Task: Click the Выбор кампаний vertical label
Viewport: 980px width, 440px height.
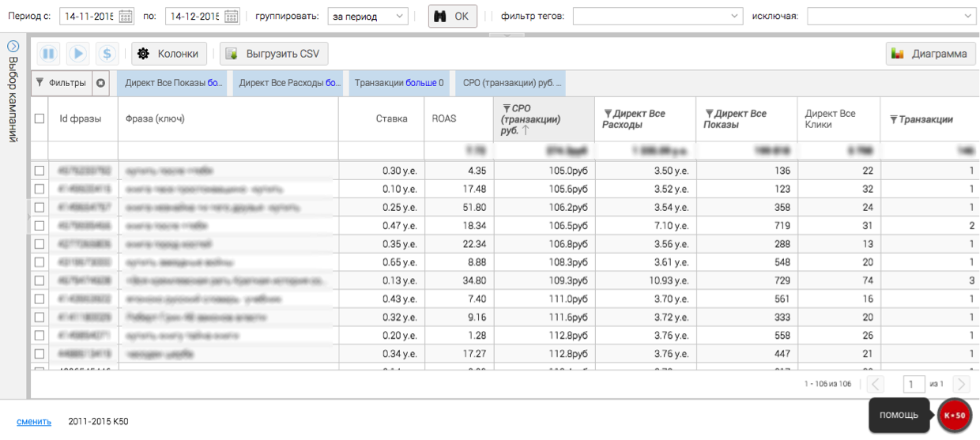Action: coord(13,100)
